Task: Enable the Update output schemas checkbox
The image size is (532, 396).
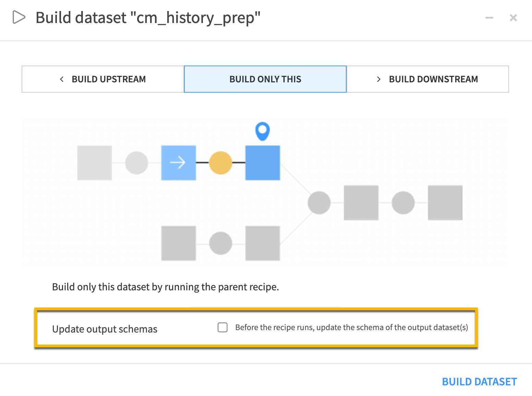Action: coord(223,327)
